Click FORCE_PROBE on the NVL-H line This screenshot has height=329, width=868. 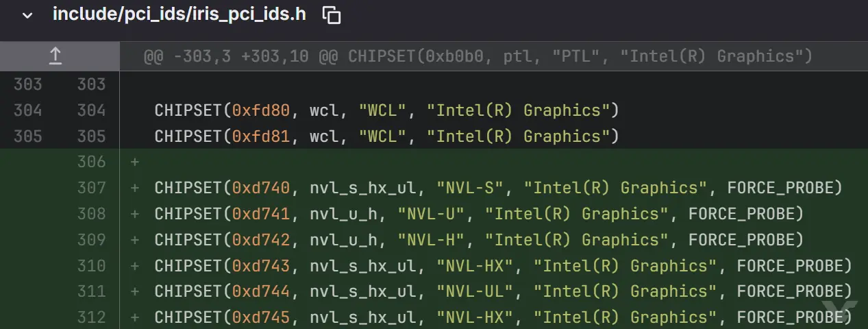pos(745,240)
